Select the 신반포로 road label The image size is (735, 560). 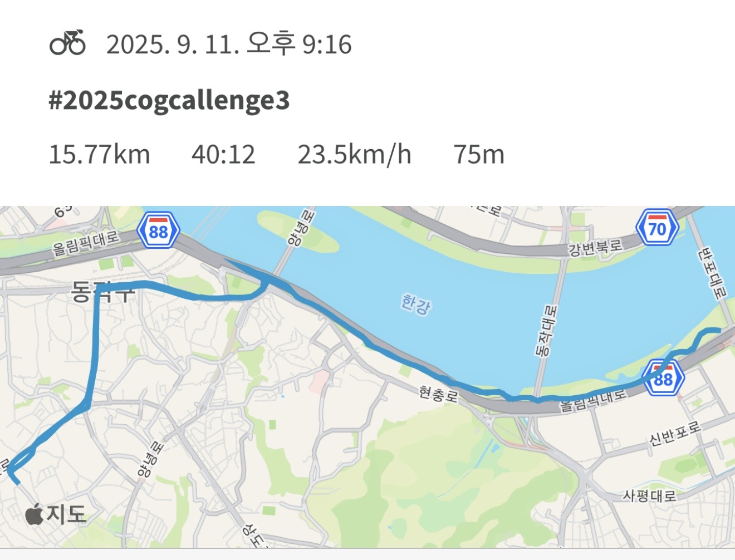[x=675, y=433]
